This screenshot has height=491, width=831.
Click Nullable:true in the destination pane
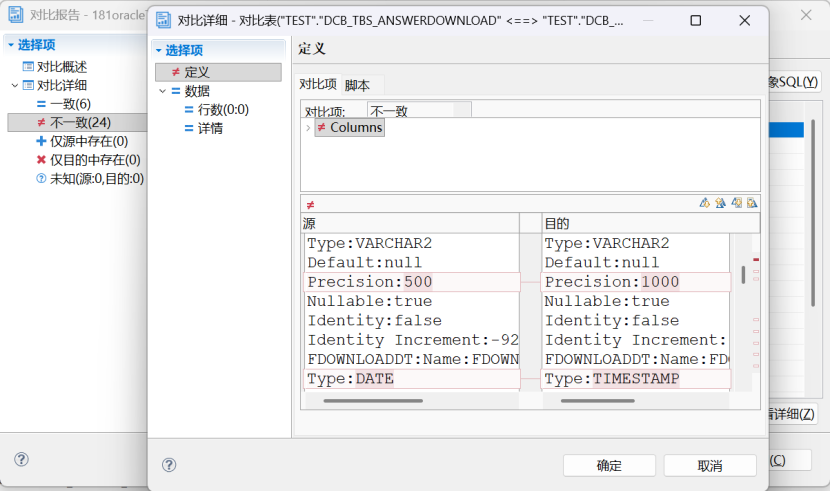click(607, 301)
